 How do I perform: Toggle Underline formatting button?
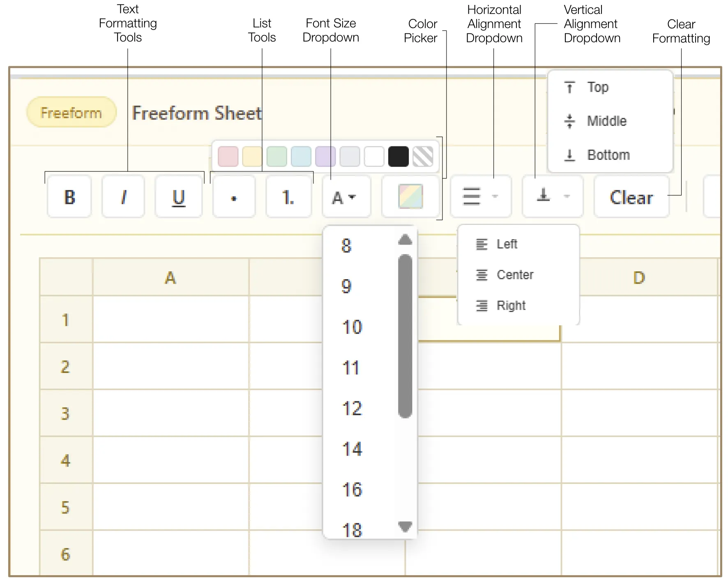[178, 197]
